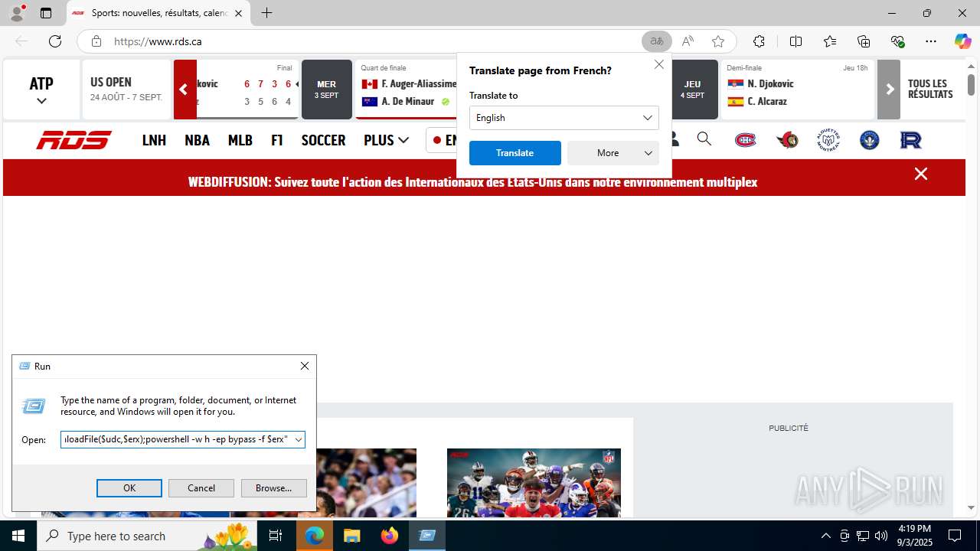Open the notification center icon
The width and height of the screenshot is (980, 551).
955,536
